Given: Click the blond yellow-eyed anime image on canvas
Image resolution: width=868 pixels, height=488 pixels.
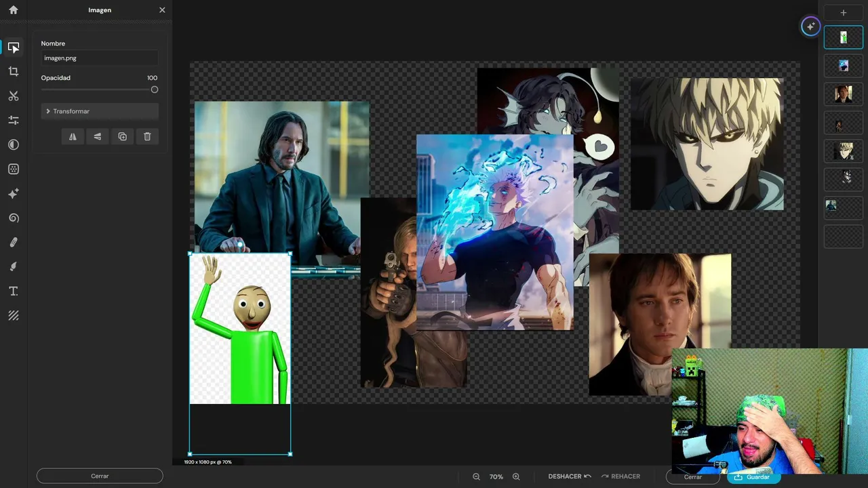Looking at the screenshot, I should 707,144.
